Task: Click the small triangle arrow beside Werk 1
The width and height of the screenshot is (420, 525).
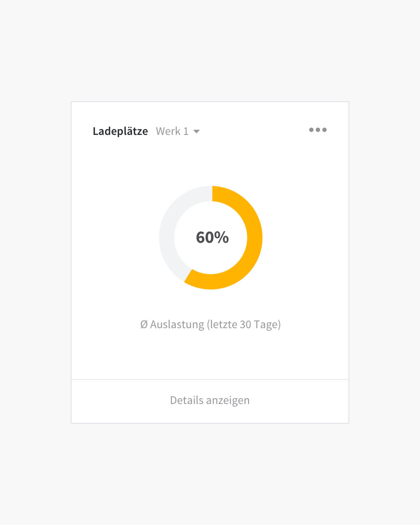Action: [x=197, y=132]
